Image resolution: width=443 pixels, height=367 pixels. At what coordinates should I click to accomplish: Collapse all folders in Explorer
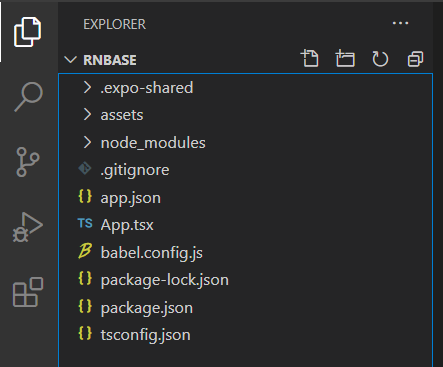tap(415, 59)
